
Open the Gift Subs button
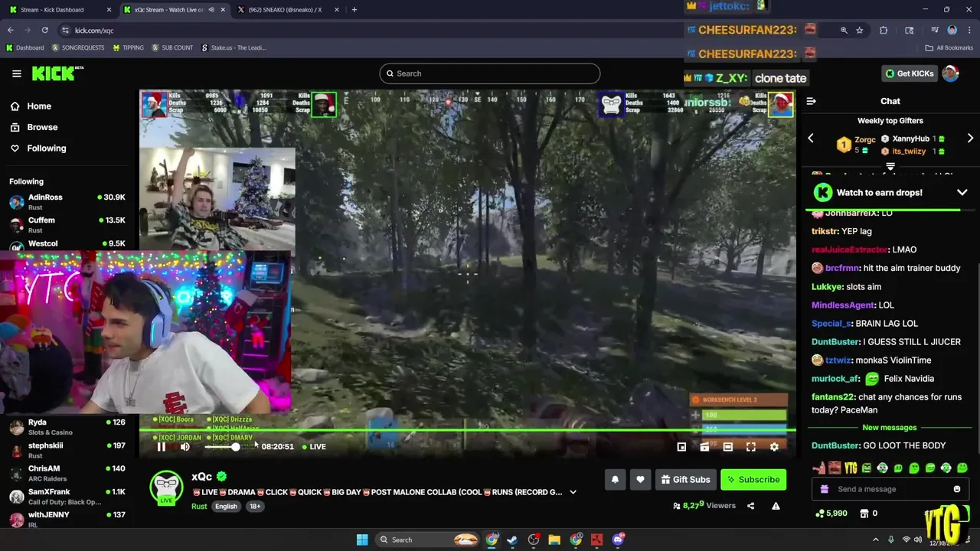[685, 480]
